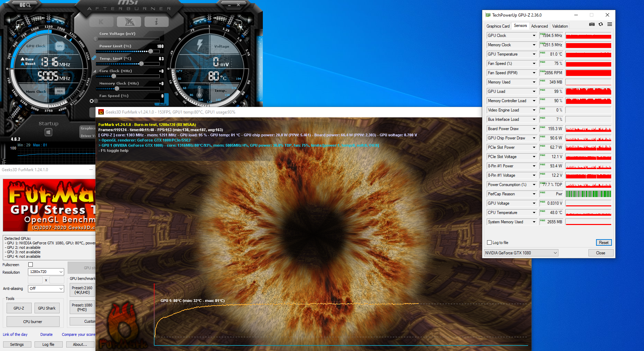This screenshot has width=644, height=351.
Task: Adjust the Temp. Limit slider handle
Action: tap(141, 64)
